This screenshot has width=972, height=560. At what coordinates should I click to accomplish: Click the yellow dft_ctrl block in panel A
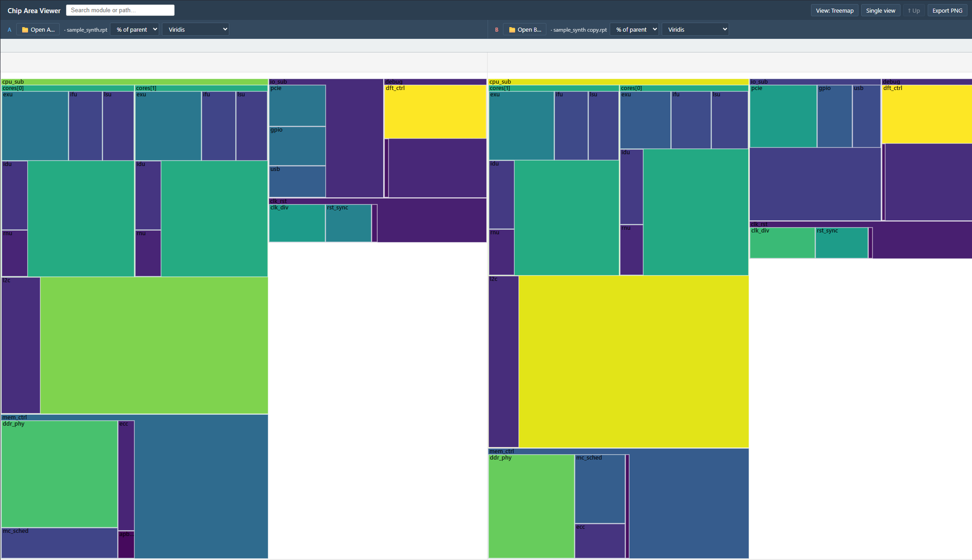tap(435, 112)
